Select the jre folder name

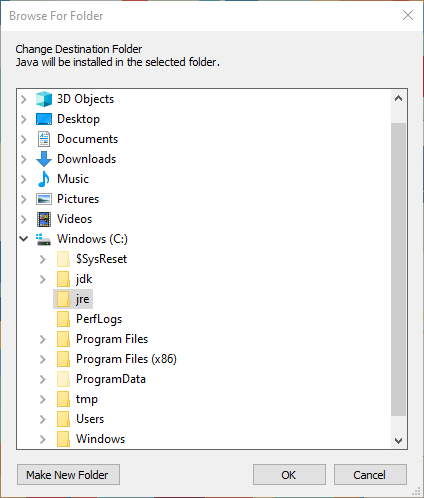tap(83, 299)
